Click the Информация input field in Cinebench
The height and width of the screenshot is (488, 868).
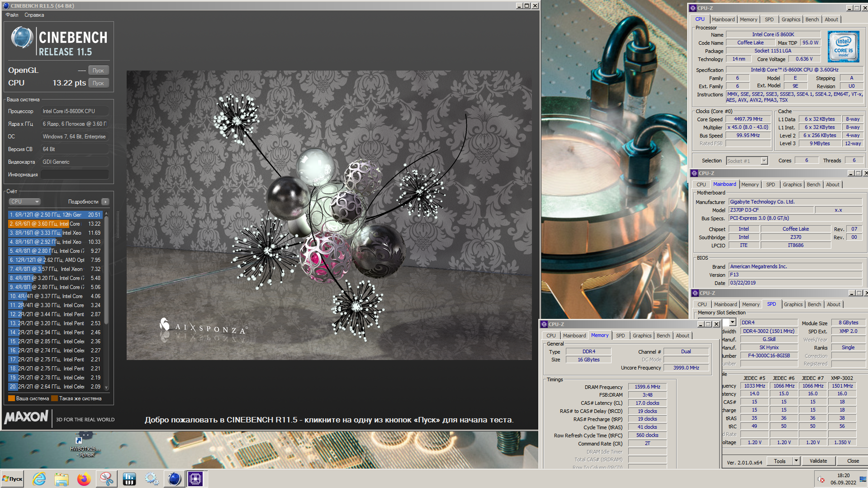point(75,175)
